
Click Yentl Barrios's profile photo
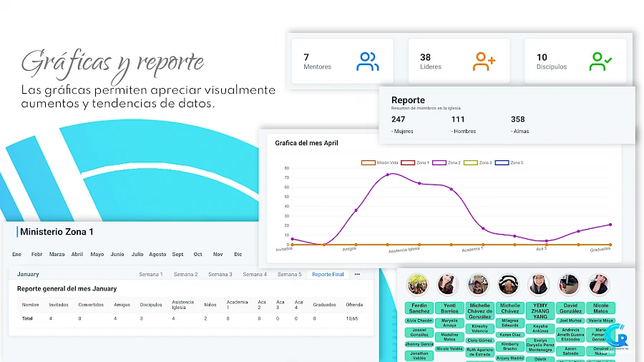(448, 285)
